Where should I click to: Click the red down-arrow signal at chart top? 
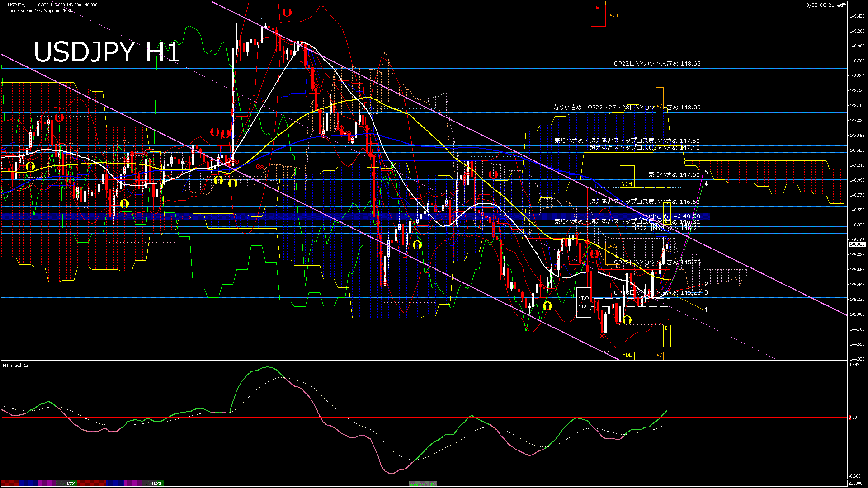pos(287,13)
